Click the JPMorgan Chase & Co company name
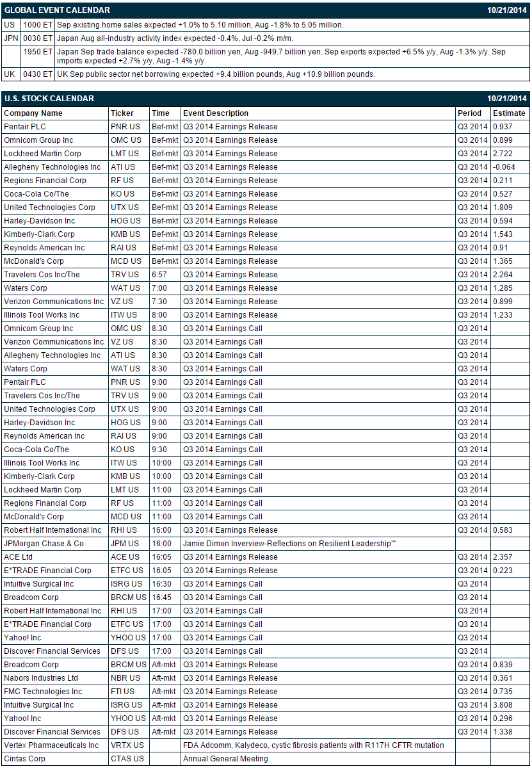Viewport: 532px width, 771px height. coord(44,544)
